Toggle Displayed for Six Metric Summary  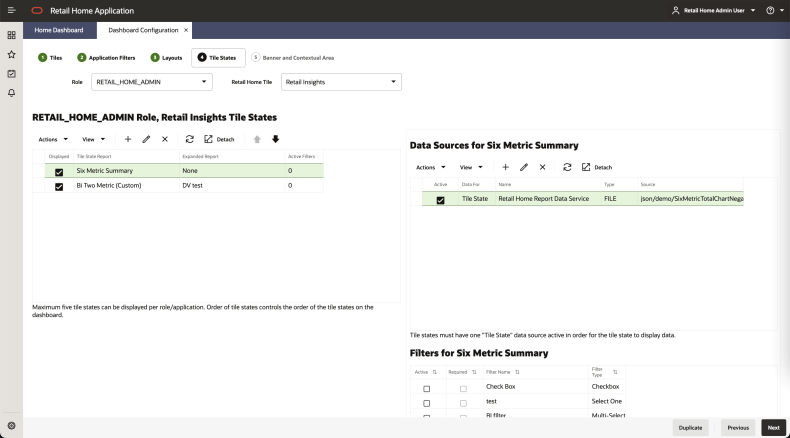coord(59,172)
